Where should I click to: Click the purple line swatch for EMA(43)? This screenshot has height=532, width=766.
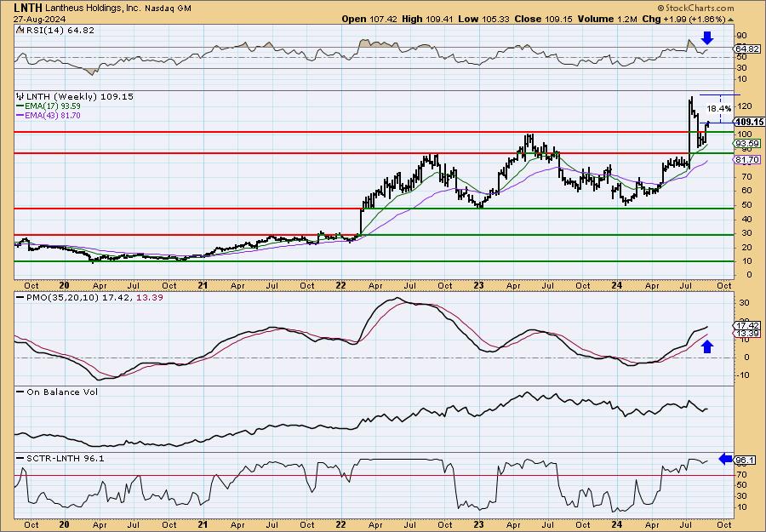click(20, 116)
